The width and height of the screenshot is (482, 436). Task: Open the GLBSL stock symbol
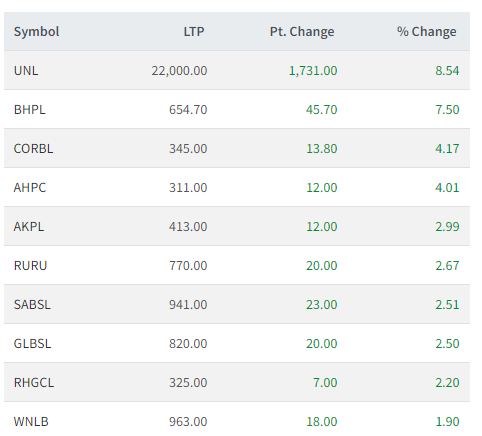tap(32, 344)
